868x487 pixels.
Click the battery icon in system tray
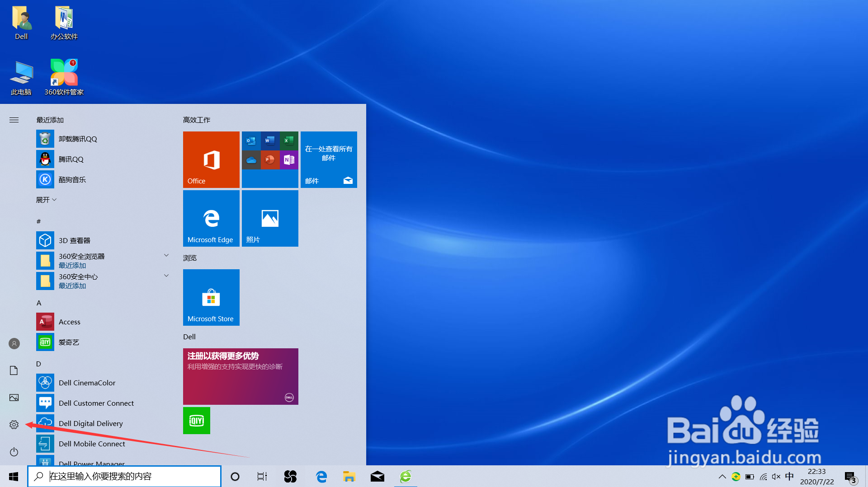tap(750, 477)
